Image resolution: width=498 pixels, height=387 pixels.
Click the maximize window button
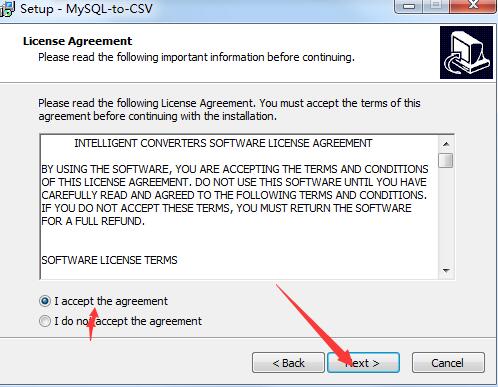436,6
